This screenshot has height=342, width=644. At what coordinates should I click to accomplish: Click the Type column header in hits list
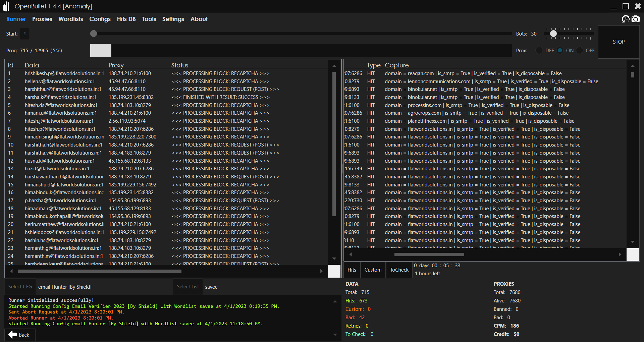tap(374, 65)
